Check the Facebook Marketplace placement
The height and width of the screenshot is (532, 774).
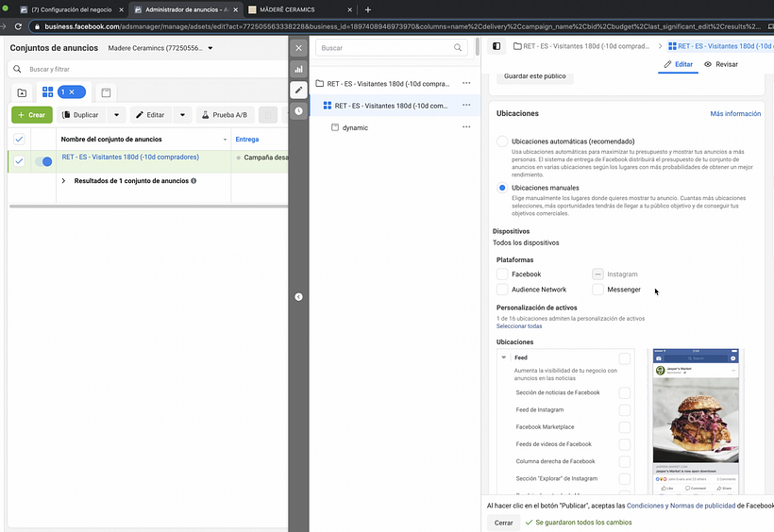pyautogui.click(x=625, y=427)
